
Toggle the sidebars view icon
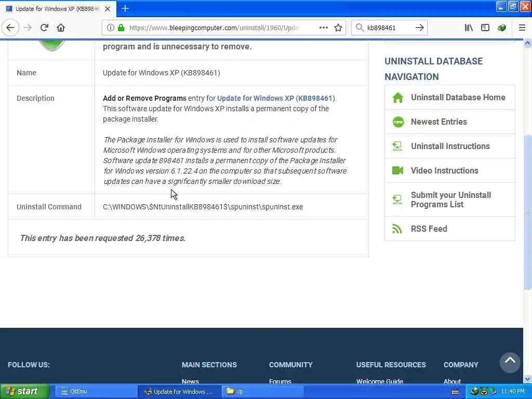485,28
